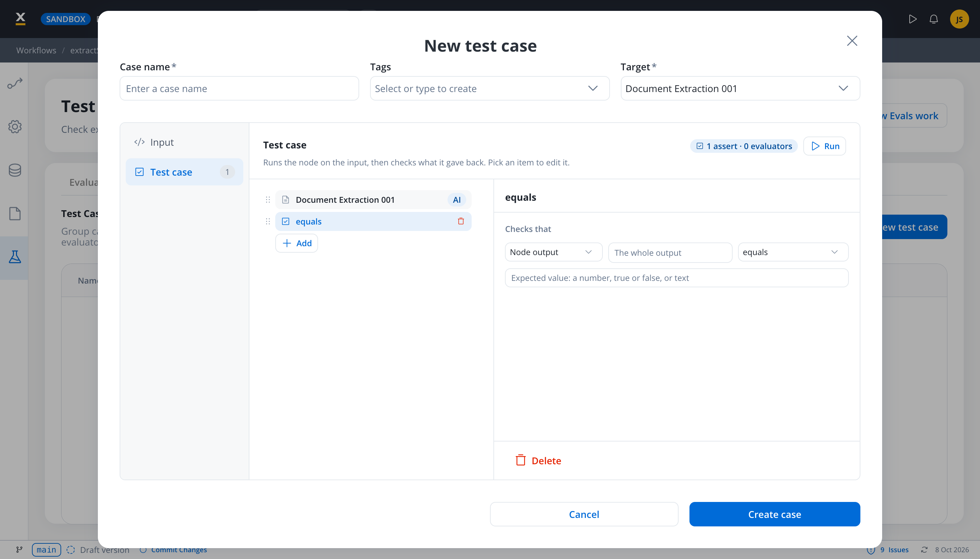Screen dimensions: 980x559
Task: Click the 1 assert 0 evaluators badge
Action: click(x=744, y=146)
